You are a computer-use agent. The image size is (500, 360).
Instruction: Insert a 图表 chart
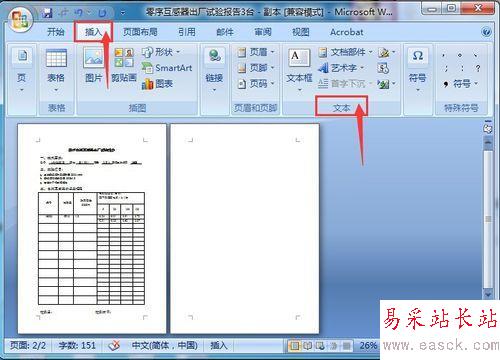point(157,84)
